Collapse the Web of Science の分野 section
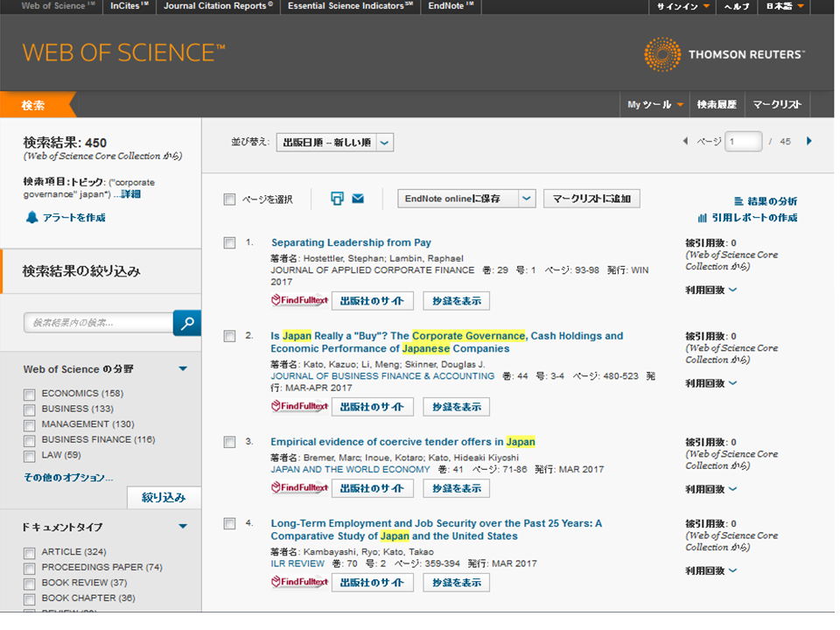Screen dimensions: 840x630 (x=183, y=368)
